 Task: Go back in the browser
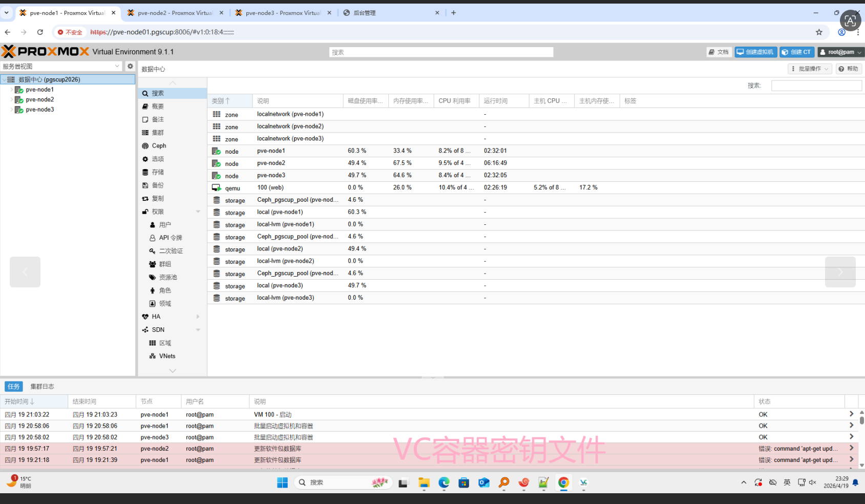(x=8, y=32)
